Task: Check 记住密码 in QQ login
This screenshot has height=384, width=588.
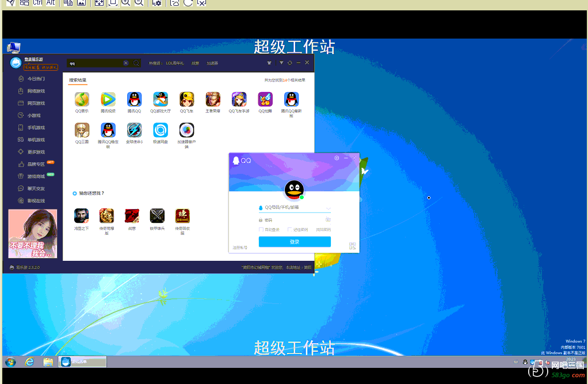Action: point(289,229)
